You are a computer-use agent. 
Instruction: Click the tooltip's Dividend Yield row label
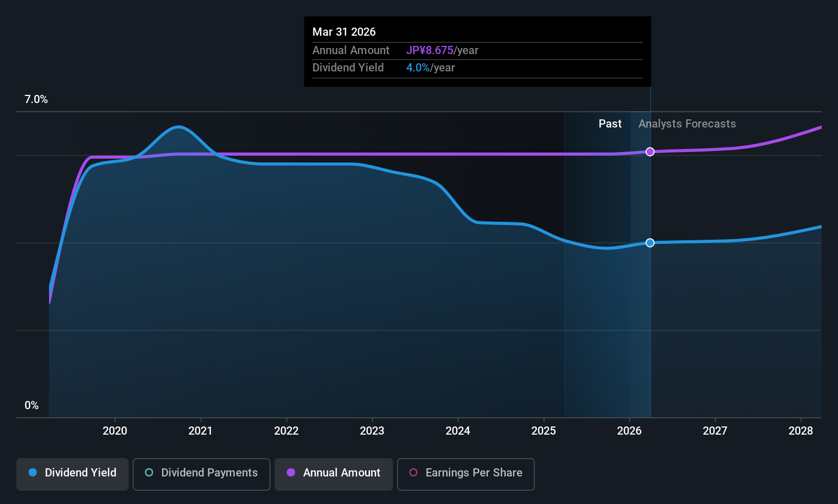pyautogui.click(x=348, y=68)
